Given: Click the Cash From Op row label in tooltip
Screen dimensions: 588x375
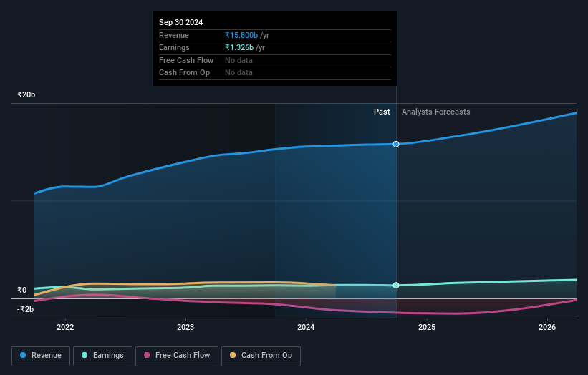Looking at the screenshot, I should point(184,73).
